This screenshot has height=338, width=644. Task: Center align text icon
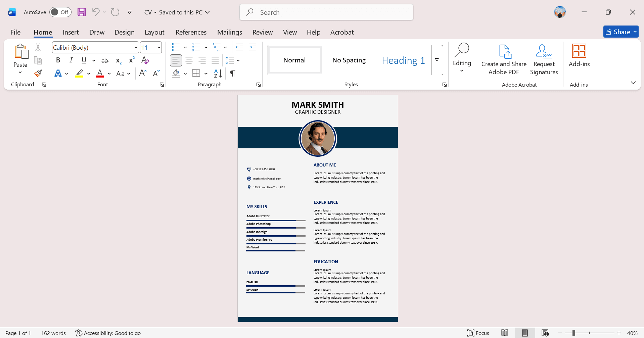click(189, 60)
